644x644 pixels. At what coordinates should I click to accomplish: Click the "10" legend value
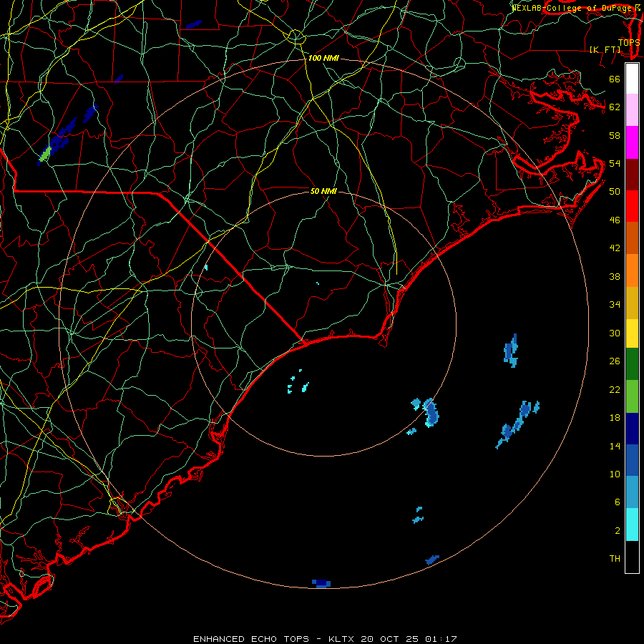615,474
